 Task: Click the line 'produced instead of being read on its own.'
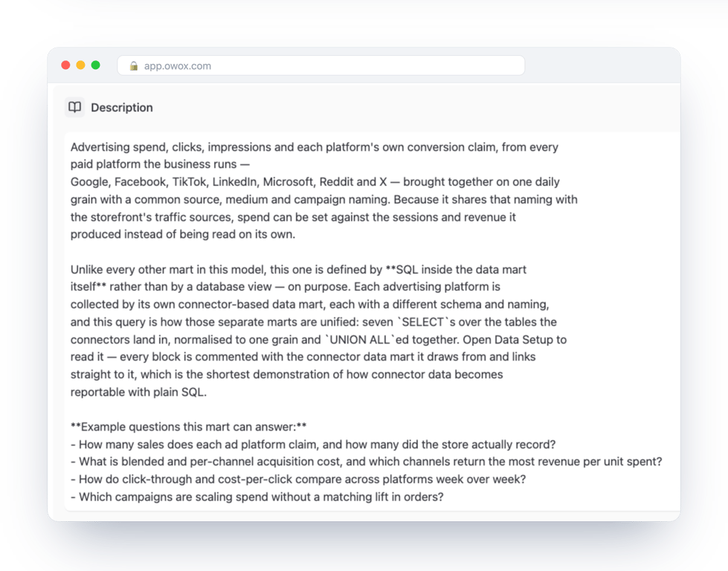183,234
